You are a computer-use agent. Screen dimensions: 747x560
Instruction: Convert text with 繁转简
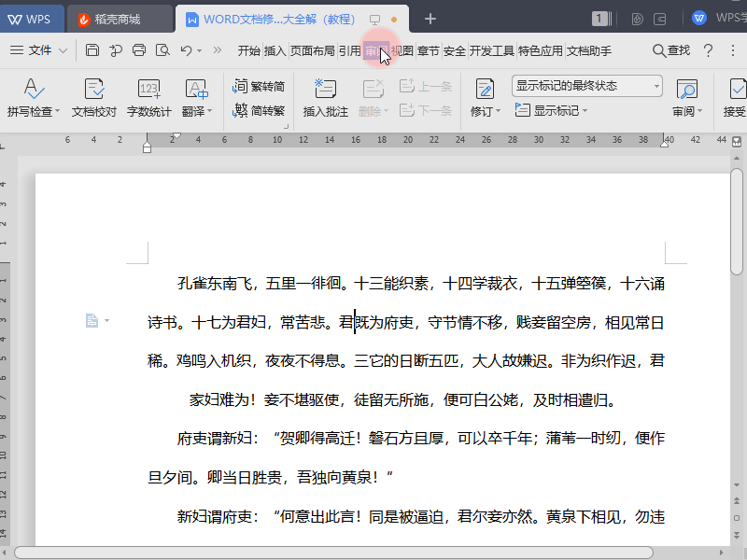[259, 86]
